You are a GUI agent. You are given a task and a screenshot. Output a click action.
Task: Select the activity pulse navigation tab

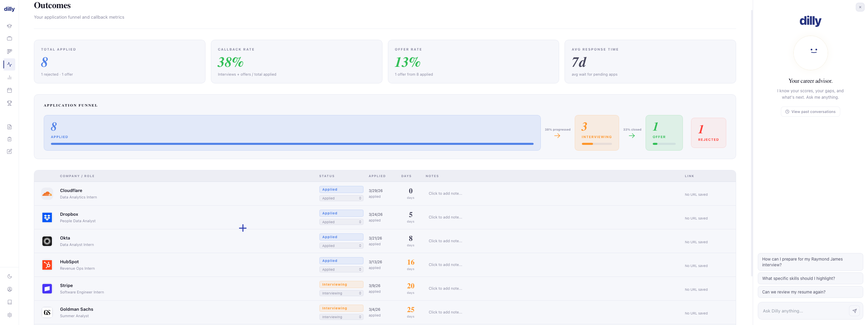coord(9,64)
